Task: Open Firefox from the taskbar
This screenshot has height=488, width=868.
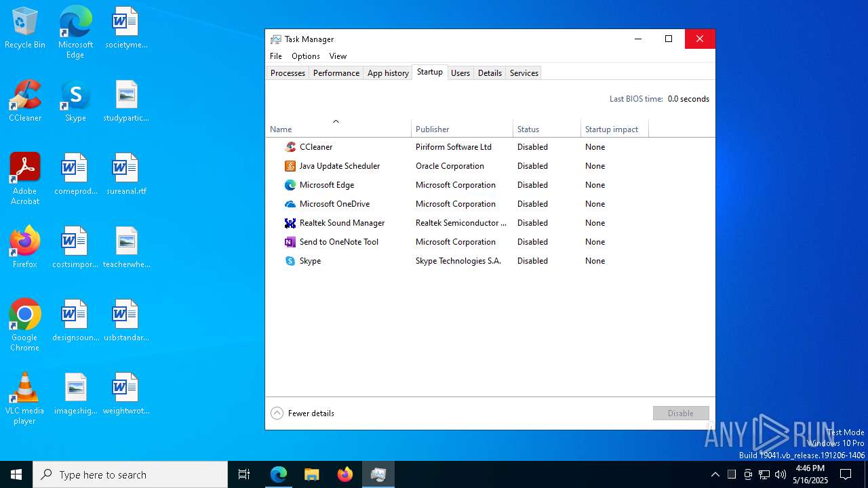Action: pos(345,474)
